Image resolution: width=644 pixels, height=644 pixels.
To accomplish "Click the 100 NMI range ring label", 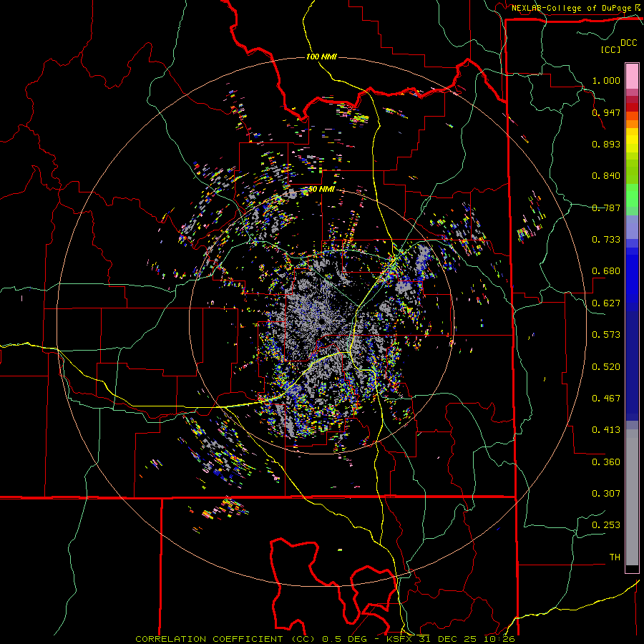I will pyautogui.click(x=321, y=57).
